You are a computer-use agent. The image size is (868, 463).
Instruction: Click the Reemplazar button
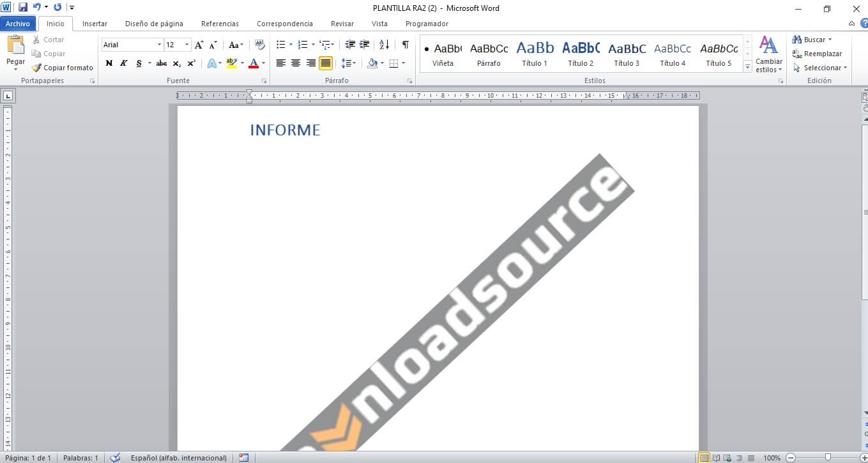pyautogui.click(x=817, y=54)
